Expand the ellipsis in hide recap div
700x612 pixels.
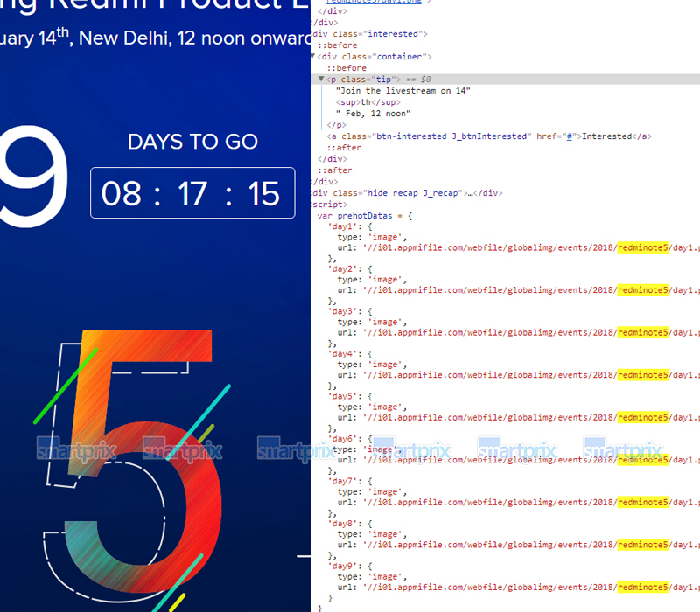coord(470,193)
